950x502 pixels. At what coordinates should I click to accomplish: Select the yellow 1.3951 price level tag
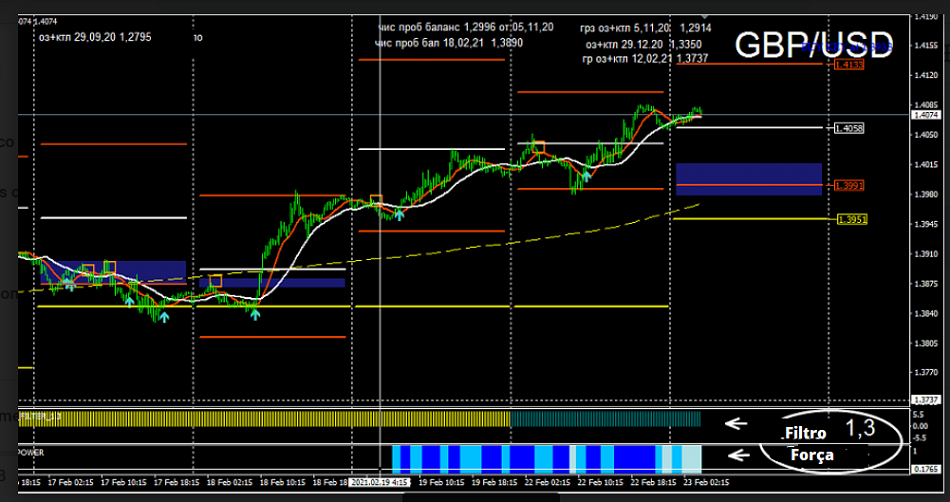click(852, 219)
